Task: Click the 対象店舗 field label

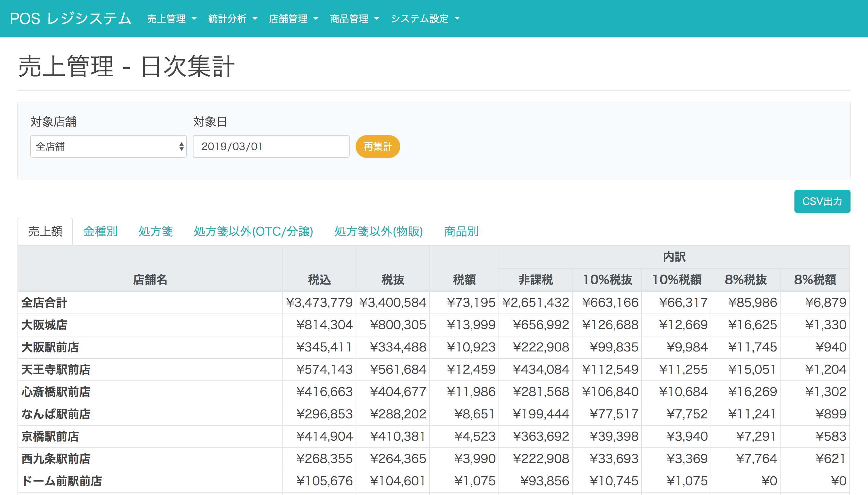Action: tap(53, 122)
